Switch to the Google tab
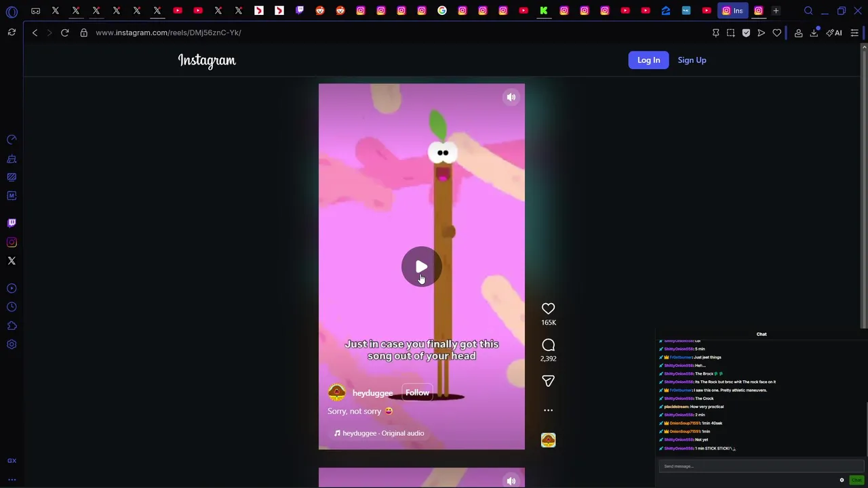868x488 pixels. (x=442, y=11)
